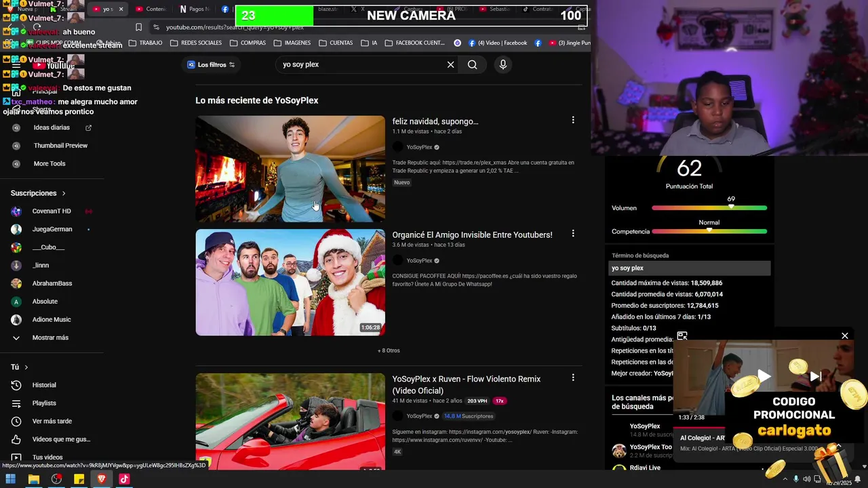
Task: Click the Amigo Invisible video thumbnail
Action: 290,282
